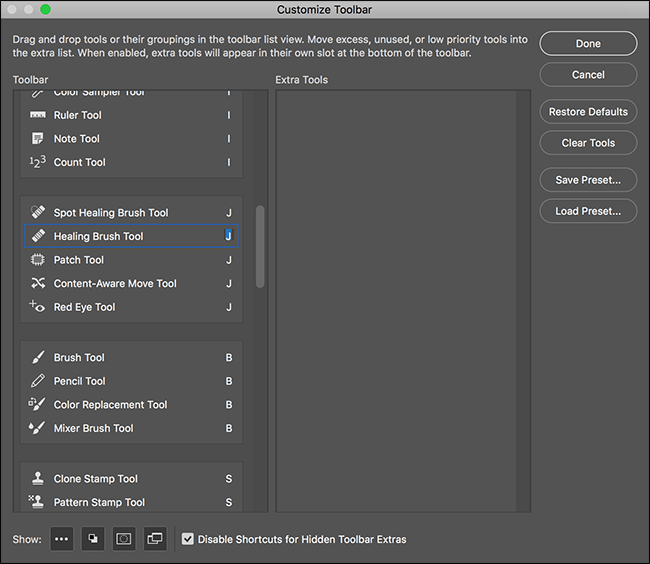Click the Content-Aware Move Tool icon
650x564 pixels.
pyautogui.click(x=38, y=283)
